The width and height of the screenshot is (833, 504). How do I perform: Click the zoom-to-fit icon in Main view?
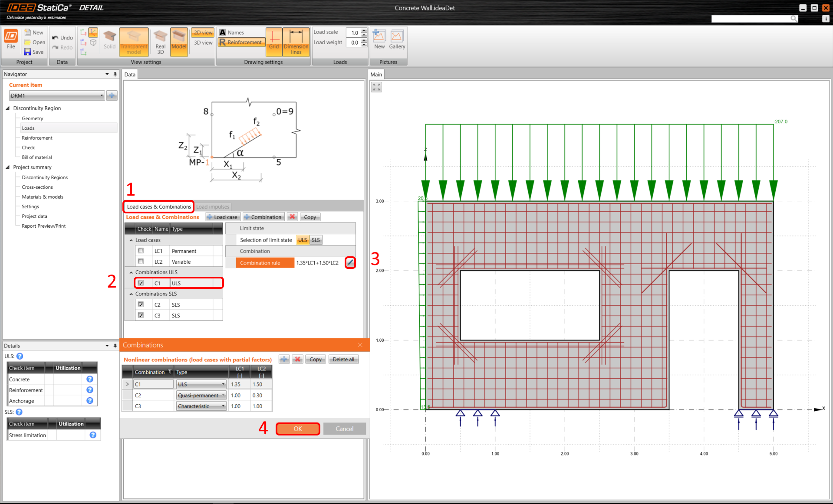click(376, 87)
